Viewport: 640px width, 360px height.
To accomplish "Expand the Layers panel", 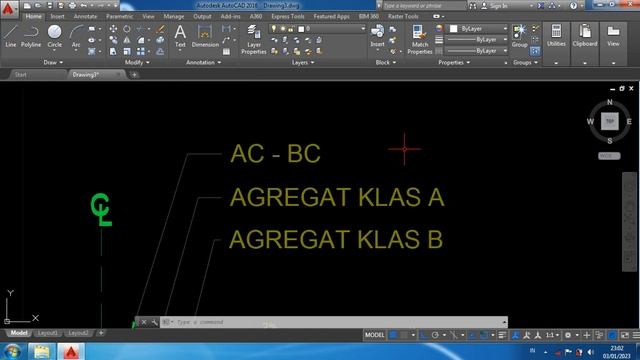I will [303, 62].
